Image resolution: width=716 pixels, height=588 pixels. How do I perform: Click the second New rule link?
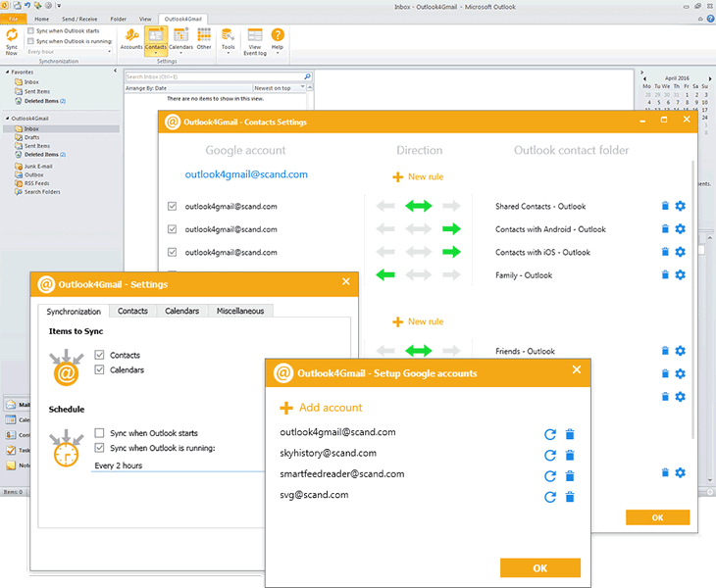[418, 321]
